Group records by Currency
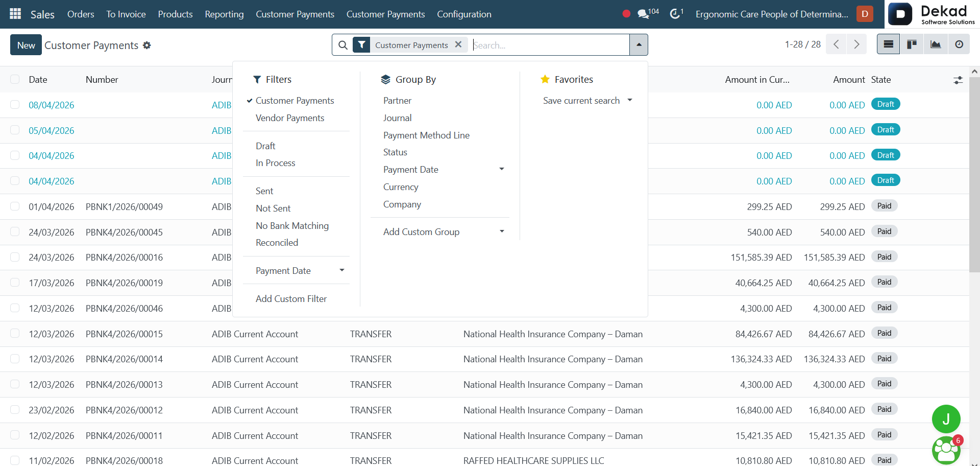The height and width of the screenshot is (466, 980). [401, 187]
